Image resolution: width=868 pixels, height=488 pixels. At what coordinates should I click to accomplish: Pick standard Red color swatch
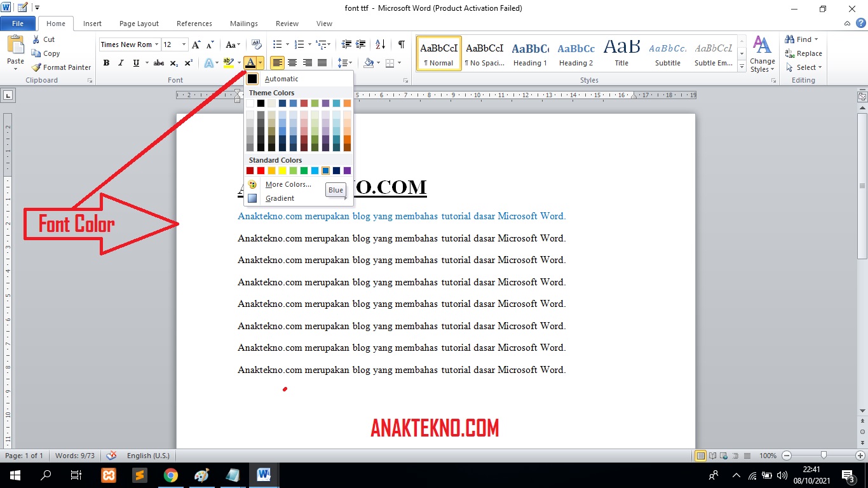pyautogui.click(x=261, y=171)
